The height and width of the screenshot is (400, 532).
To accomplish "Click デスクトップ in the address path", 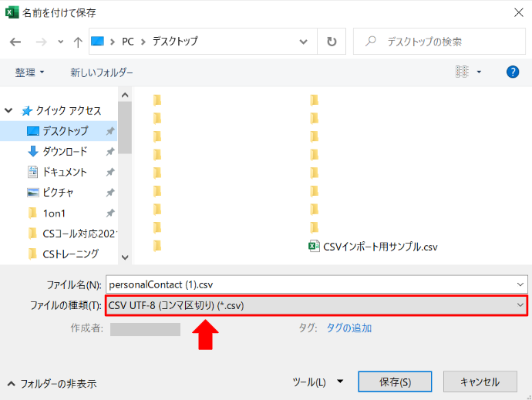I will [175, 42].
